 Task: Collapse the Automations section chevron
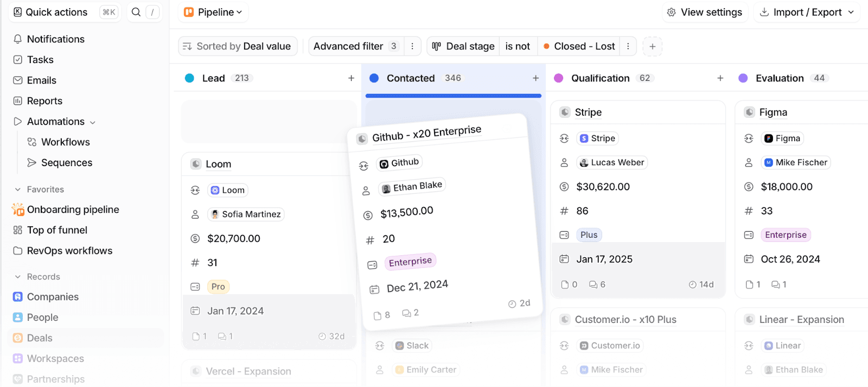pos(93,122)
